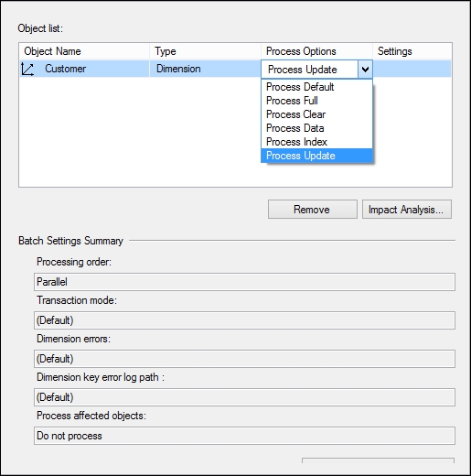
Task: Select Process Index in dropdown list
Action: 316,142
